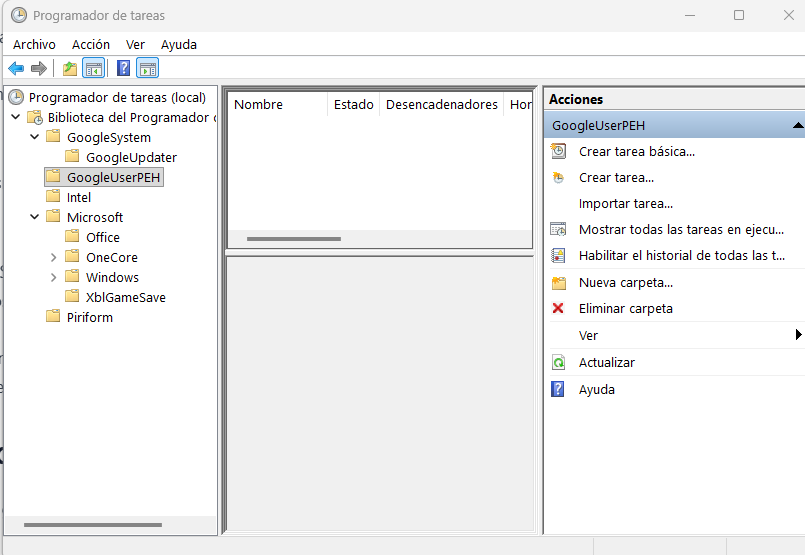
Task: Click the Microsoft folder icon
Action: tap(53, 216)
